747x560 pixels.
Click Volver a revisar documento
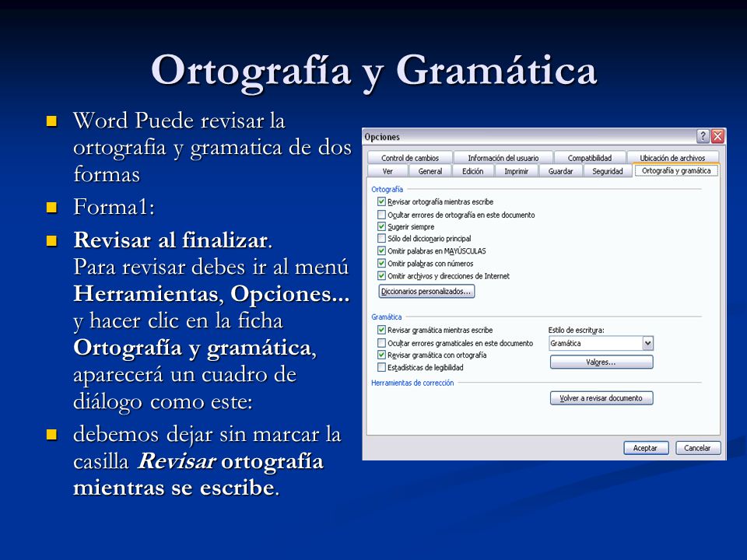(x=601, y=398)
